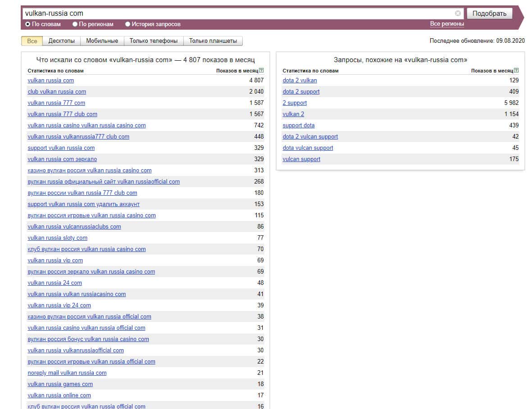This screenshot has width=532, height=409.
Task: Open the 'vulkan russia com зеркало' link
Action: (x=62, y=159)
